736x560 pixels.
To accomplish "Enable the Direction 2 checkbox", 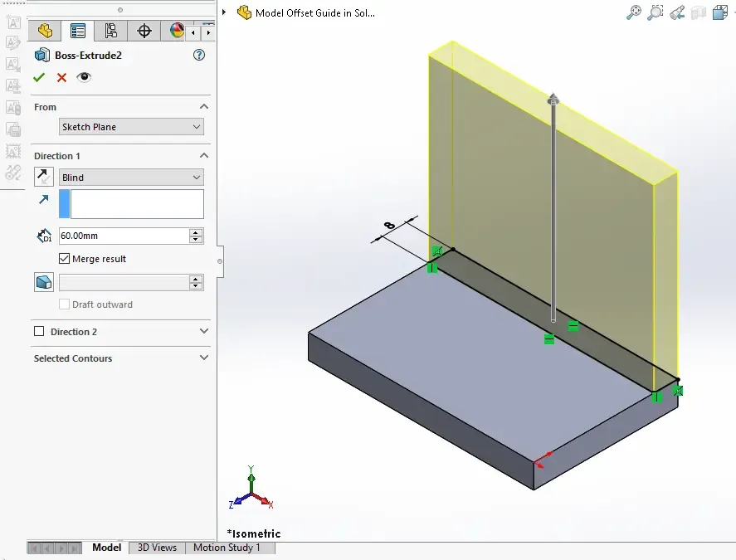I will tap(39, 332).
